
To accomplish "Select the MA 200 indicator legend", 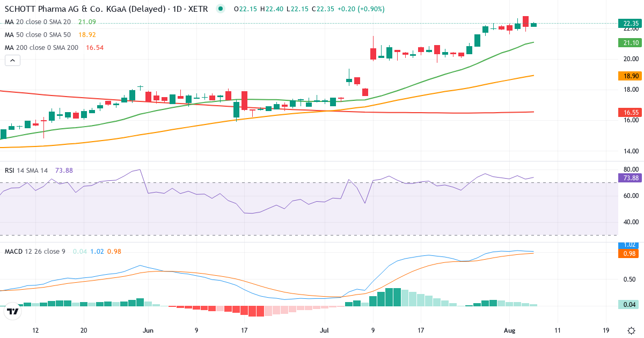I will point(41,47).
